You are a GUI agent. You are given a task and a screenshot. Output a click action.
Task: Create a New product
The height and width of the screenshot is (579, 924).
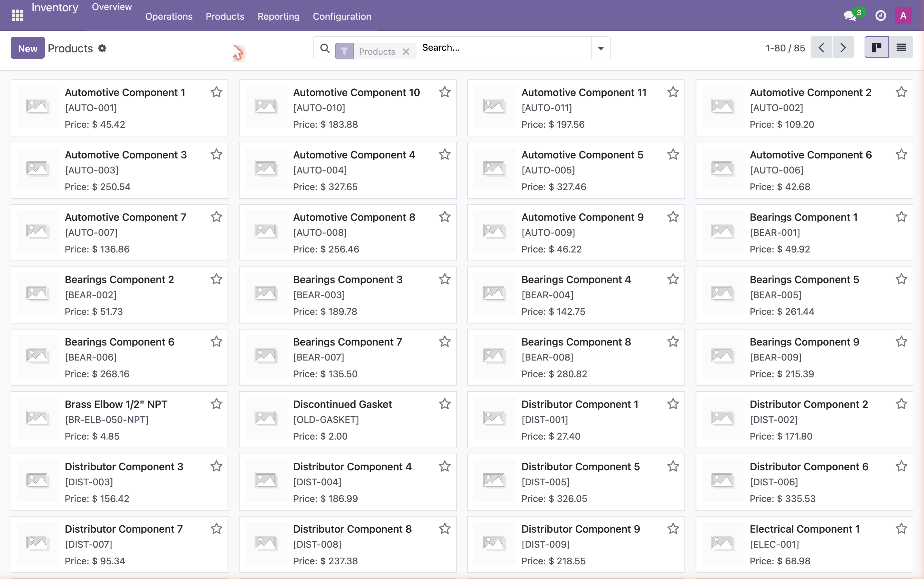pos(28,48)
